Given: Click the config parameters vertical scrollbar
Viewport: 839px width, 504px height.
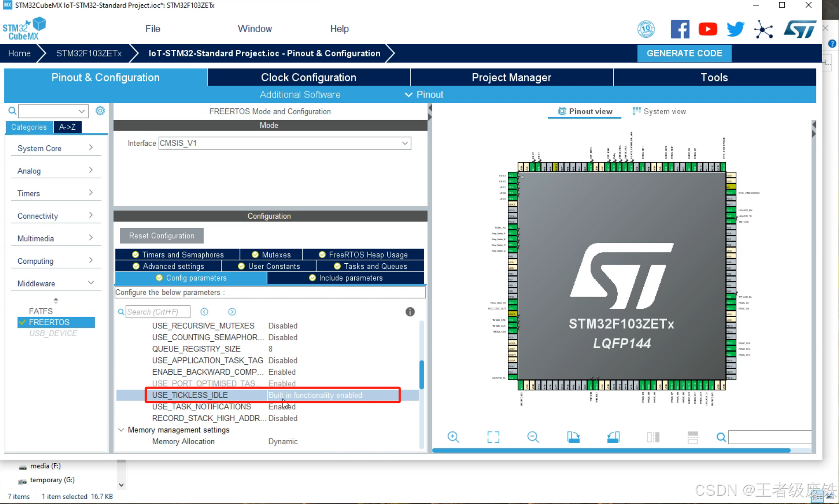Looking at the screenshot, I should [x=421, y=374].
